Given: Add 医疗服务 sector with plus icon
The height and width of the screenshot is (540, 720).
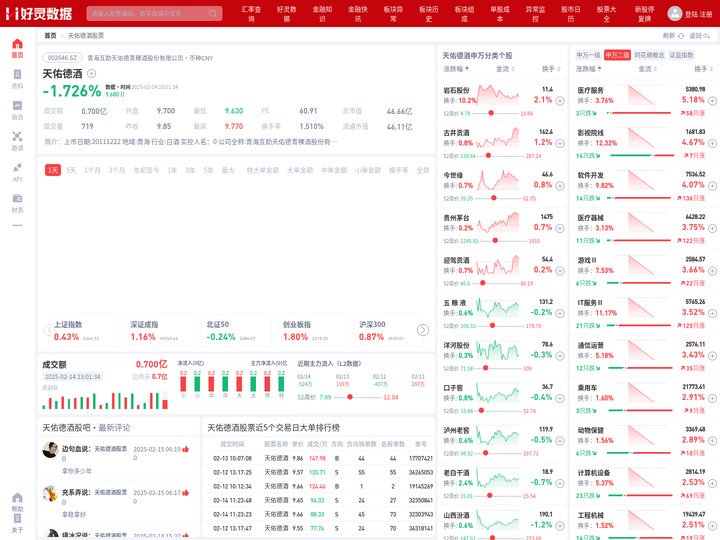Looking at the screenshot, I should pos(712,101).
